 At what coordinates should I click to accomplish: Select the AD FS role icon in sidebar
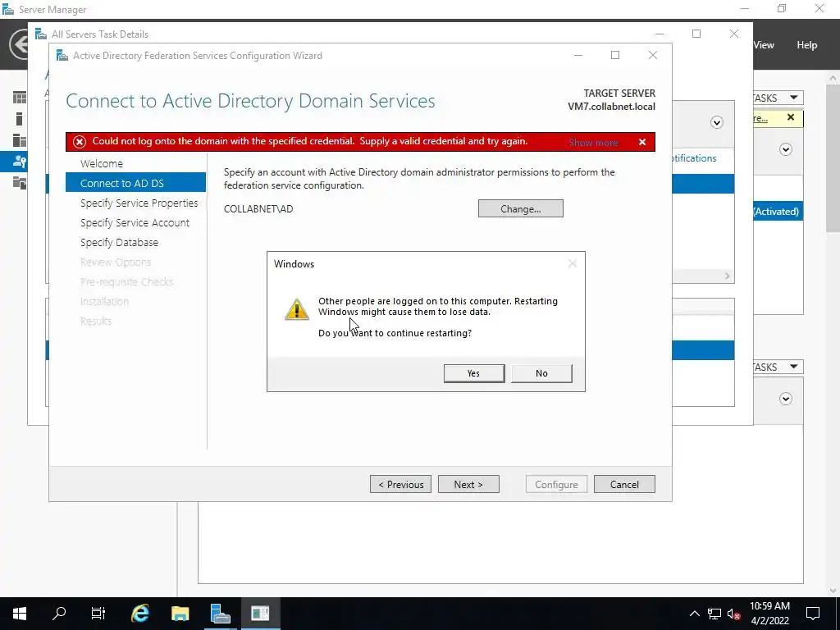point(20,162)
